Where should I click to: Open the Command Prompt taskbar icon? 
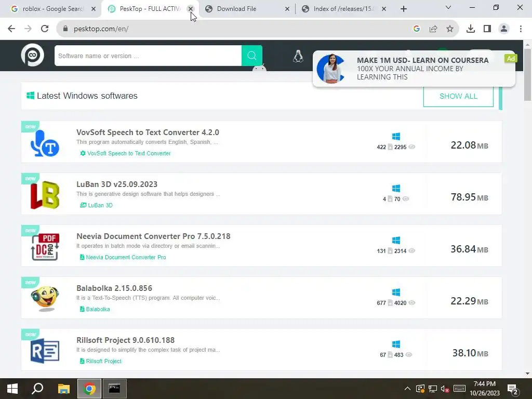point(115,389)
